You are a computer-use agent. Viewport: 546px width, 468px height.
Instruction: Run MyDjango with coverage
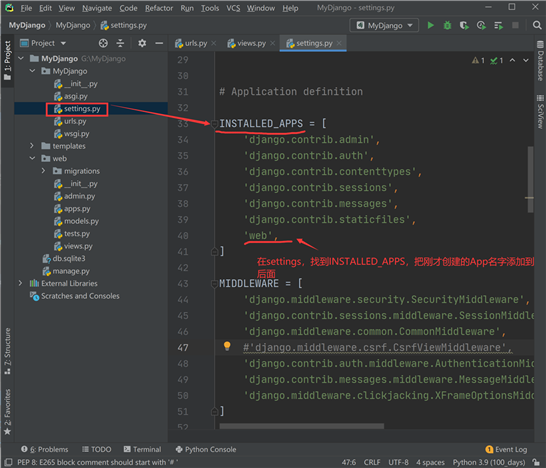click(x=464, y=25)
